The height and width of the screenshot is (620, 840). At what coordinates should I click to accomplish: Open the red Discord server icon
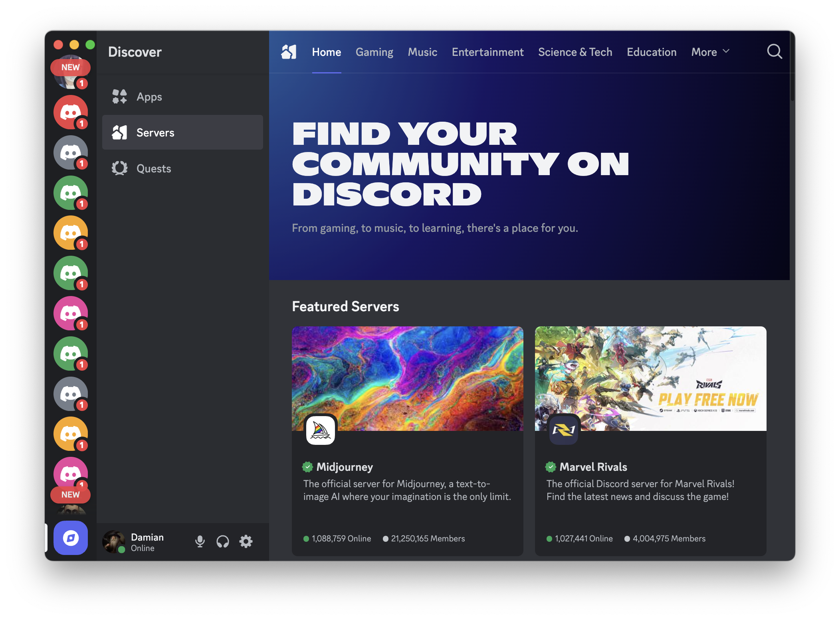tap(71, 112)
